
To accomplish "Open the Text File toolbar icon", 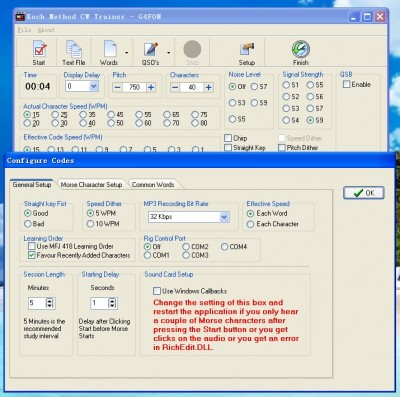I will [x=74, y=49].
